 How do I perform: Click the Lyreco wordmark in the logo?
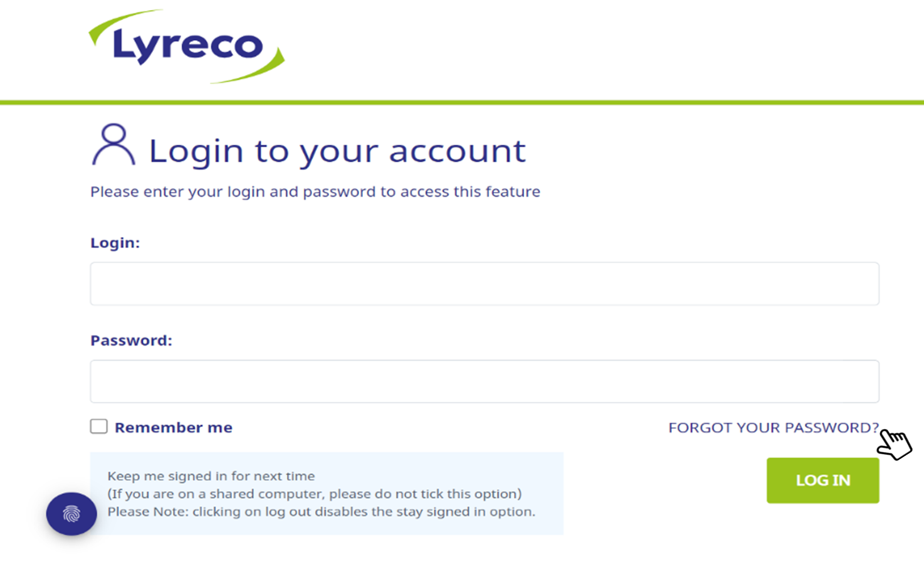point(187,46)
